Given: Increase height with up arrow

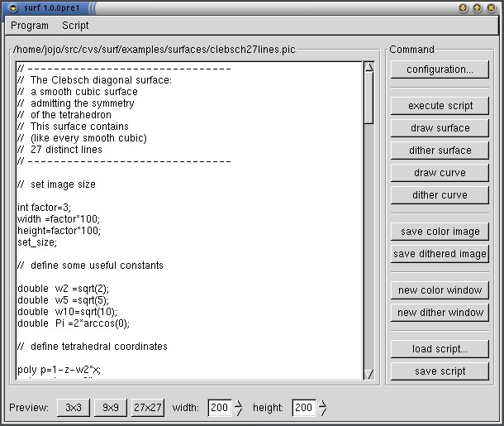Looking at the screenshot, I should 322,404.
